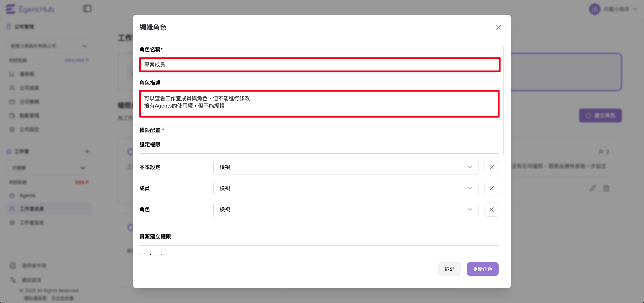Open Agents in the sidebar
Image resolution: width=644 pixels, height=303 pixels.
click(x=28, y=195)
